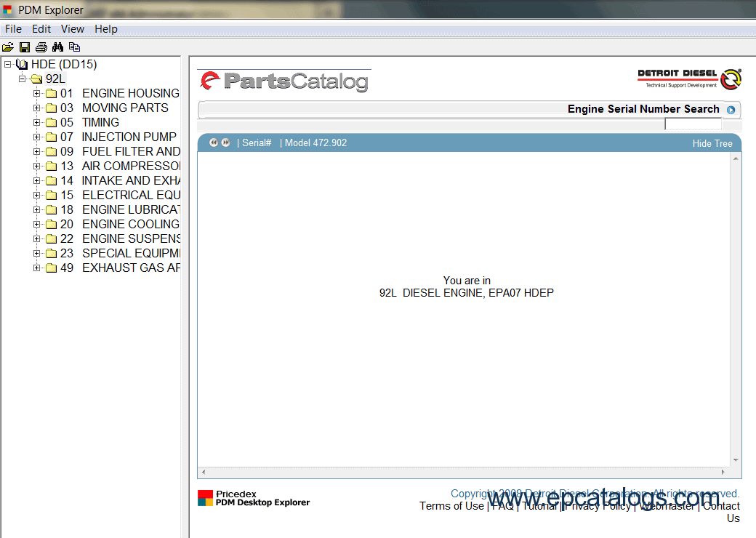
Task: Click the Print toolbar icon
Action: [41, 47]
